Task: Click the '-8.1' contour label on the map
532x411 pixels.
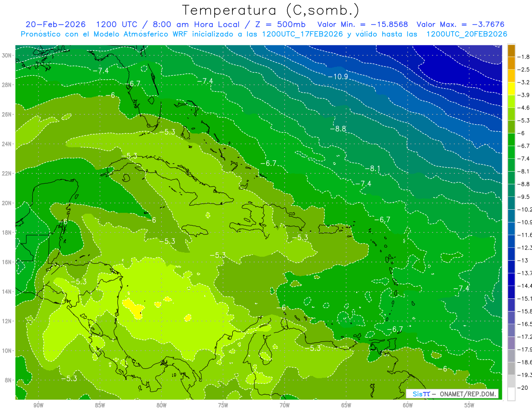Action: (372, 168)
